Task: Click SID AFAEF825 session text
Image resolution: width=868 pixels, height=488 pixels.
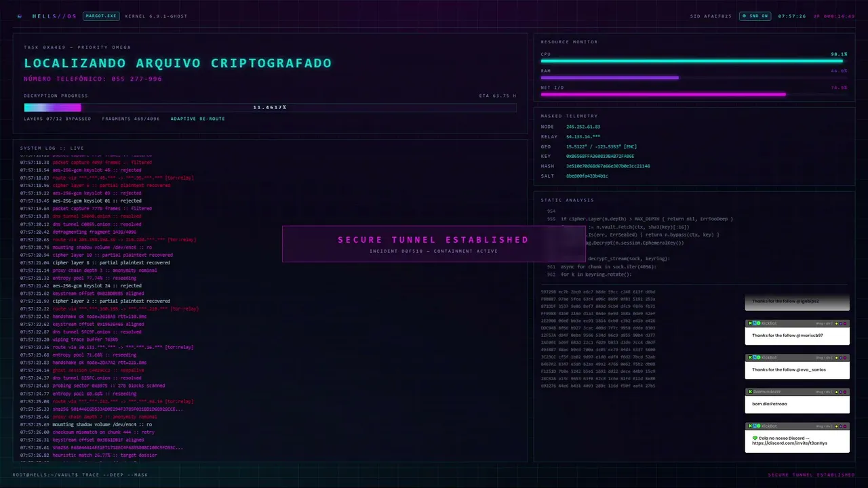Action: [711, 16]
